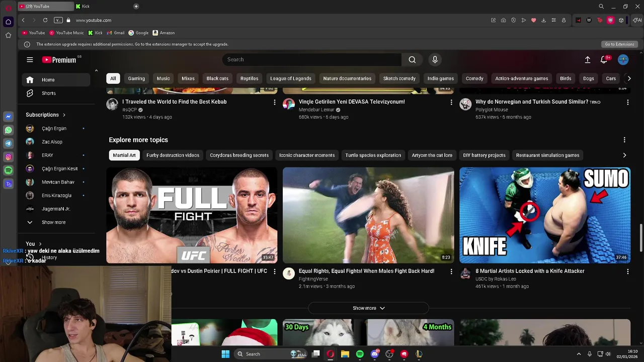Take a snapshot with camera icon
The width and height of the screenshot is (644, 362).
[x=503, y=20]
